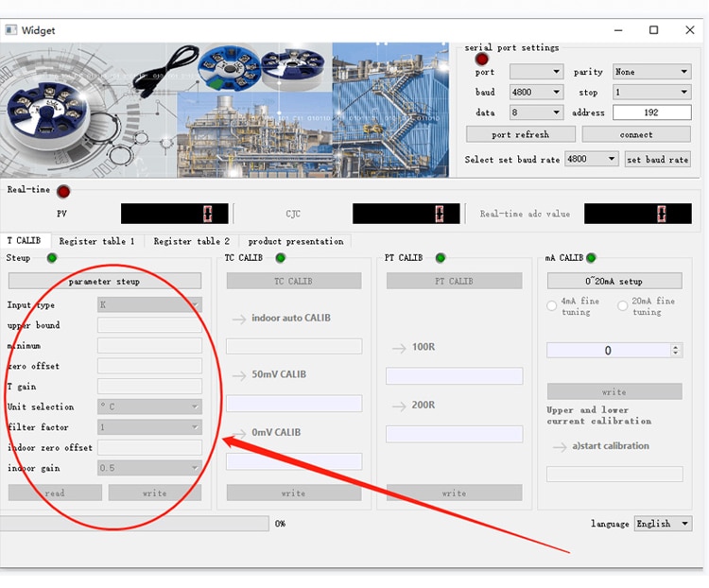Open the language dropdown set to English
This screenshot has width=709, height=588.
(663, 524)
